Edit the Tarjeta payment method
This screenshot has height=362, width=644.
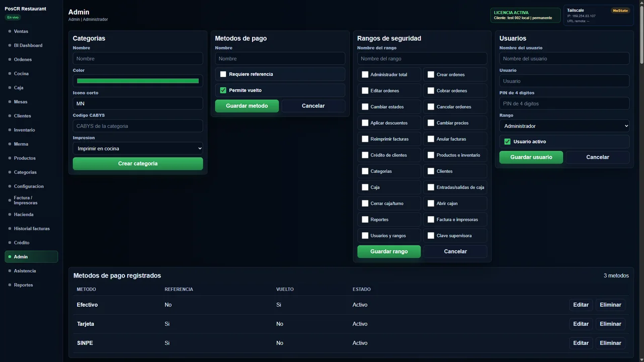pyautogui.click(x=581, y=324)
